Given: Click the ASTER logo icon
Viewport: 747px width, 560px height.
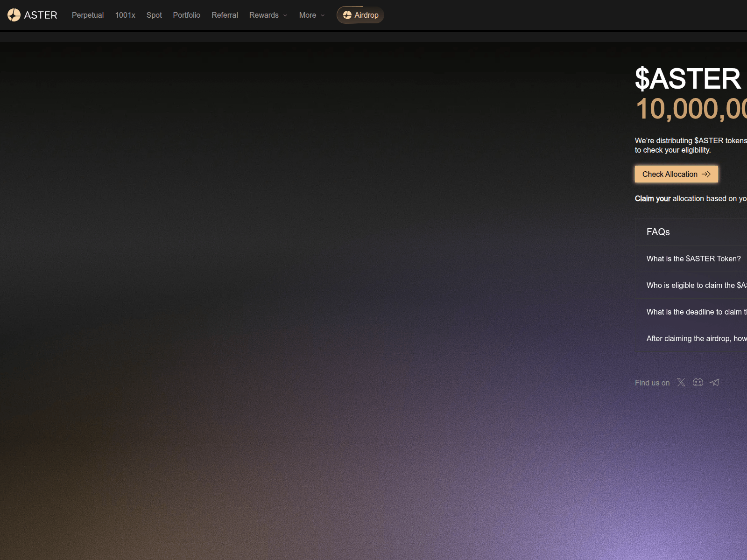Looking at the screenshot, I should click(x=14, y=14).
